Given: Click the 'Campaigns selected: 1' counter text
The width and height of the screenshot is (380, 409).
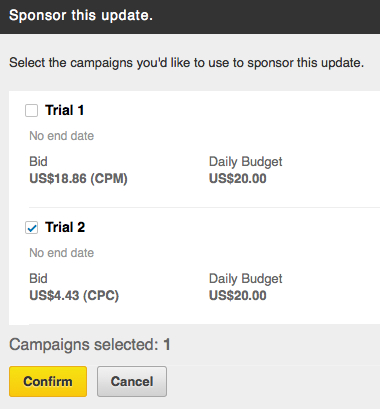Looking at the screenshot, I should (90, 344).
